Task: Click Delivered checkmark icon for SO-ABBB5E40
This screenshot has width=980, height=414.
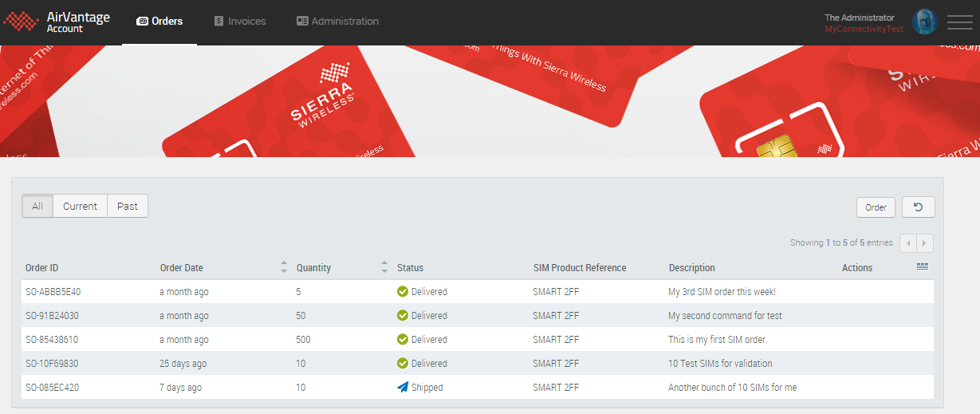Action: coord(403,292)
